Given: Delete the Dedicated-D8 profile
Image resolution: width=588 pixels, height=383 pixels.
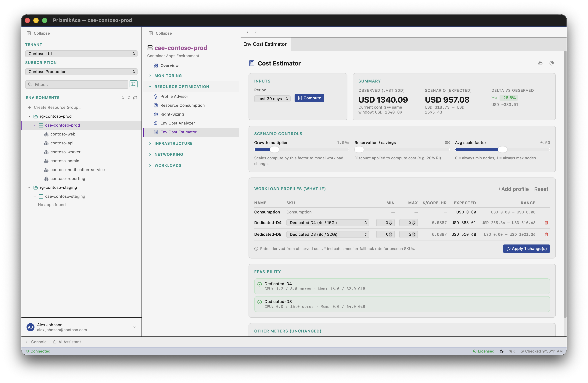Looking at the screenshot, I should 546,234.
